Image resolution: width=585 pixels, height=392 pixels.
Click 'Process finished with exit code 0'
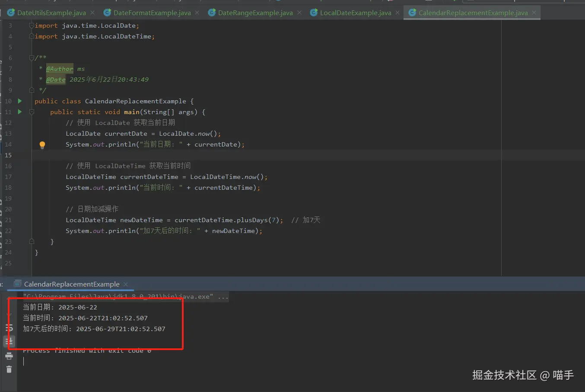click(87, 351)
